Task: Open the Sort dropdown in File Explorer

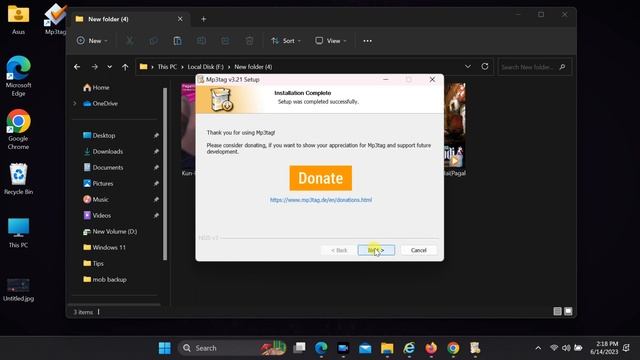Action: pos(286,41)
